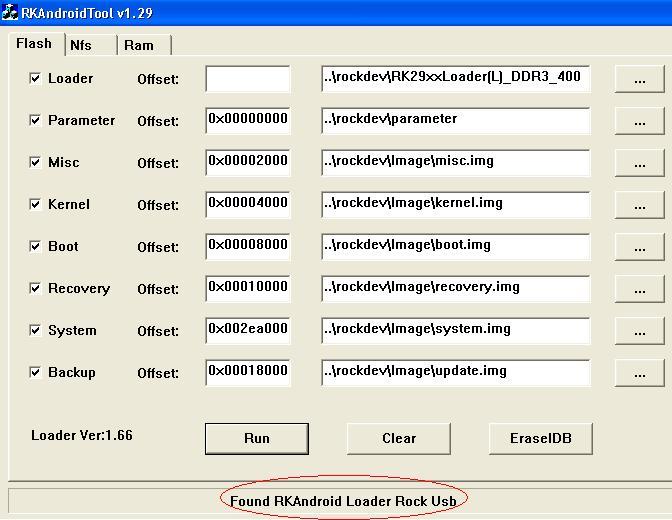Click the Clear button
Image resolution: width=672 pixels, height=520 pixels.
pos(399,439)
